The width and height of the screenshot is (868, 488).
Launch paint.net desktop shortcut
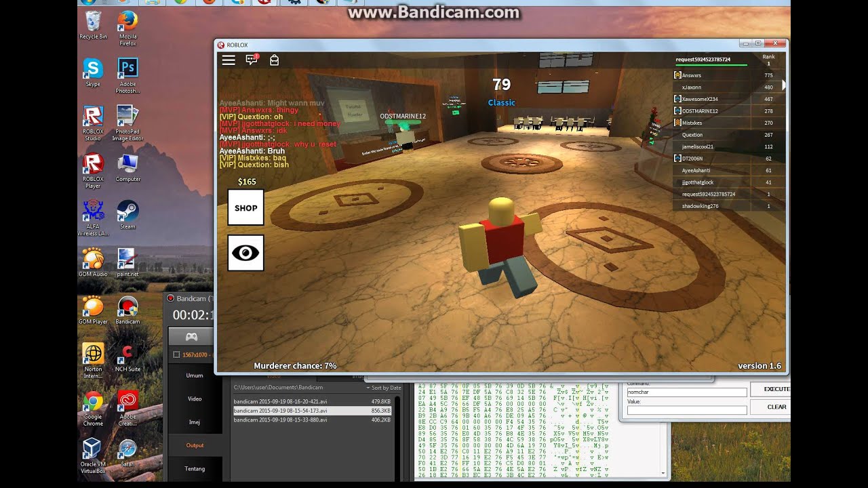click(127, 262)
